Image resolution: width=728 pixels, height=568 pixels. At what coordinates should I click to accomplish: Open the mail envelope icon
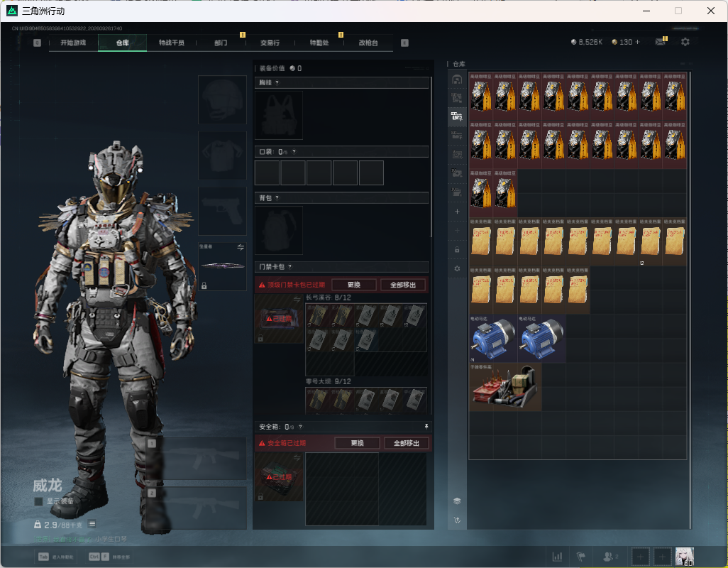point(660,42)
